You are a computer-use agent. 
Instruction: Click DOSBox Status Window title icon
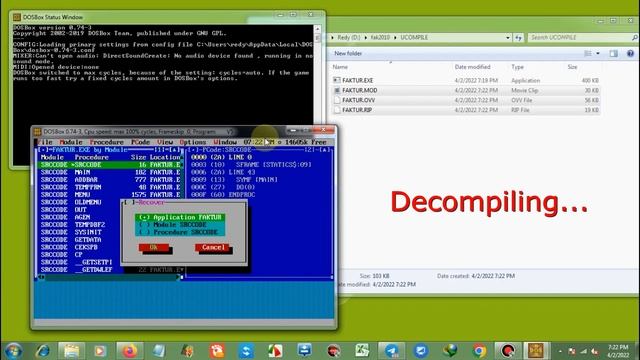click(x=17, y=17)
